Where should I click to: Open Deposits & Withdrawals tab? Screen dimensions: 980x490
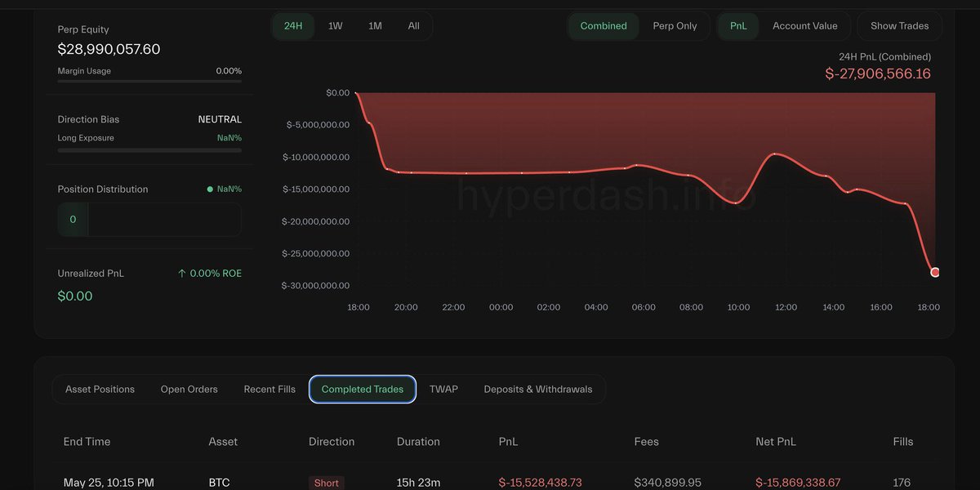pyautogui.click(x=538, y=390)
